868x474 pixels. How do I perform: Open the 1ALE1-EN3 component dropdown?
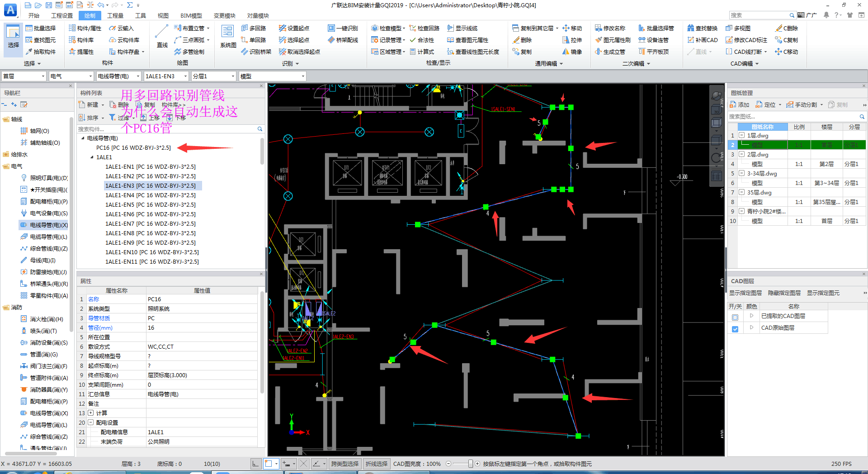coord(166,76)
